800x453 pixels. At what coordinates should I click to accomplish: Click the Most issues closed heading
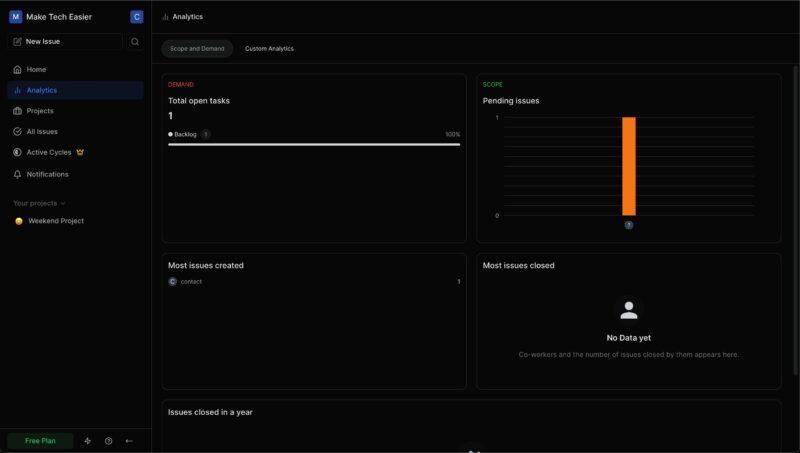(518, 265)
